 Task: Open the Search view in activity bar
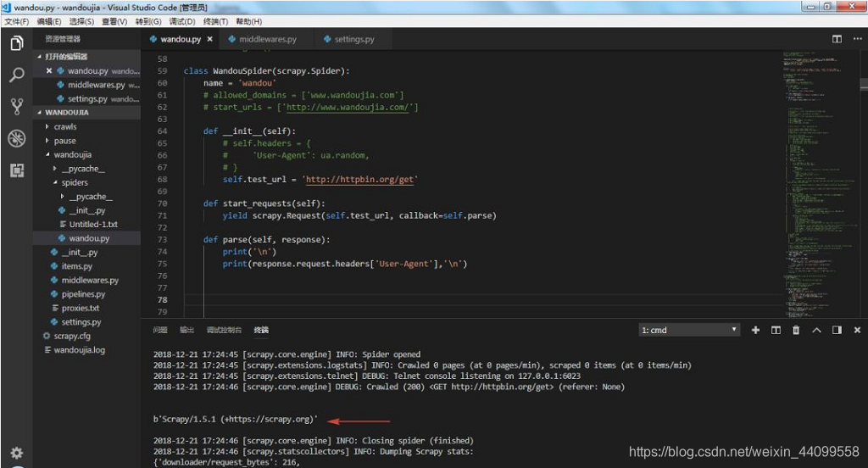click(x=17, y=75)
